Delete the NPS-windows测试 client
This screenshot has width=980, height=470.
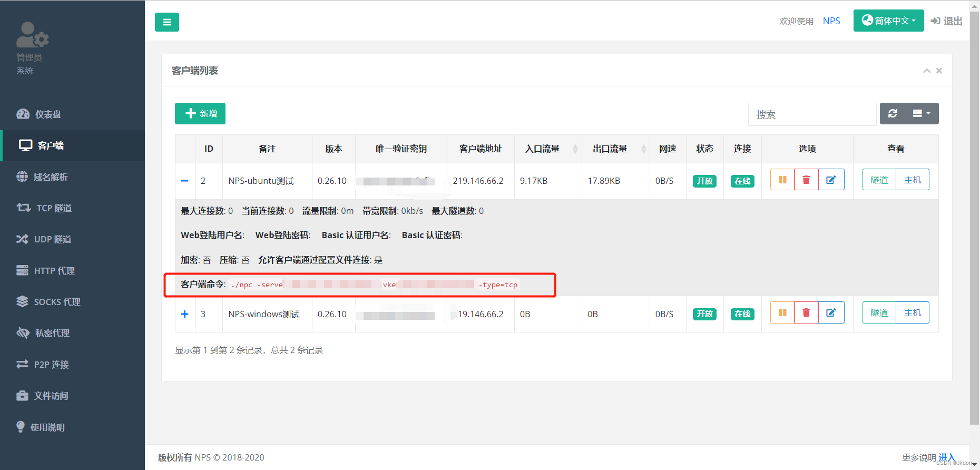tap(806, 312)
